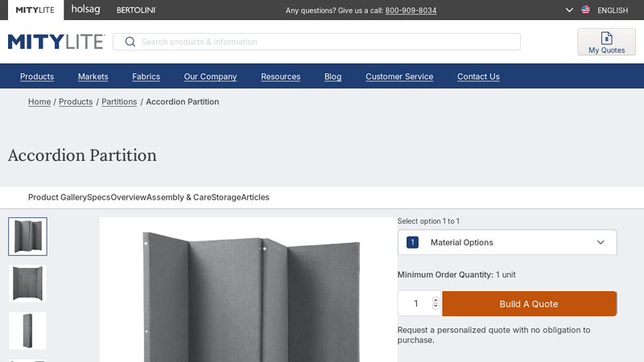Select the first partition thumbnail
Screen dimensions: 644x362
click(27, 237)
